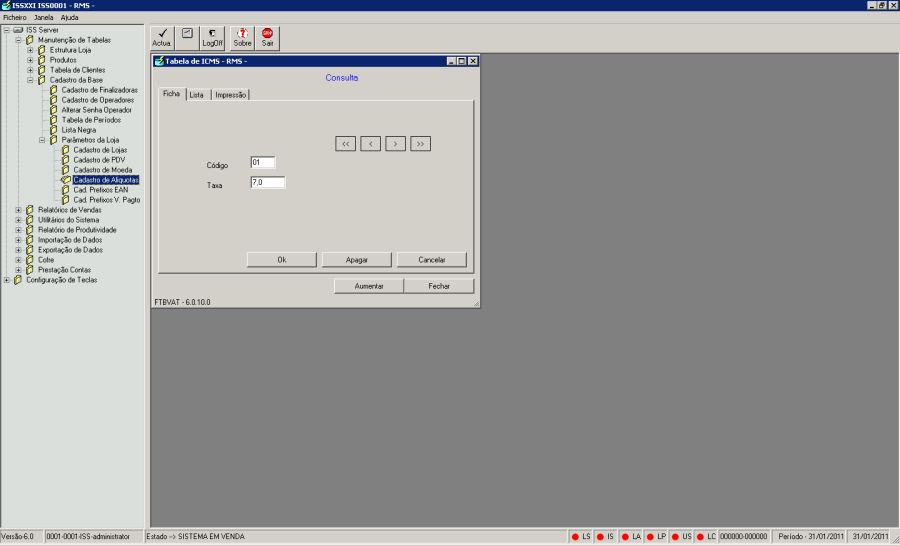Collapse the Manutenção de Tabelas node

18,40
